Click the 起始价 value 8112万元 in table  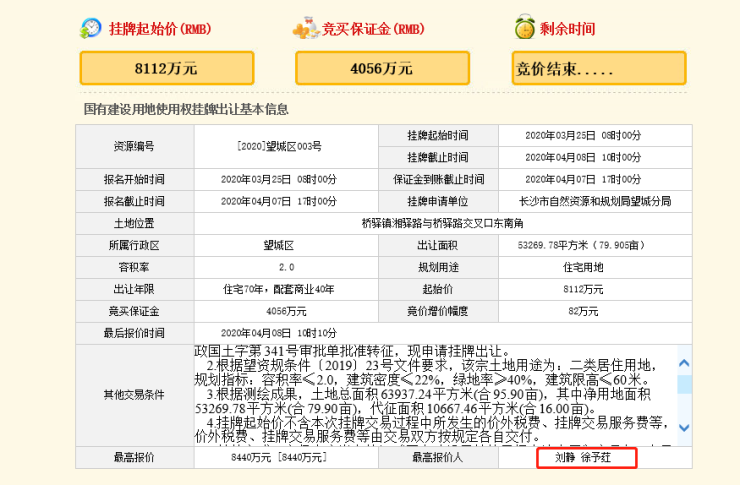click(x=583, y=289)
